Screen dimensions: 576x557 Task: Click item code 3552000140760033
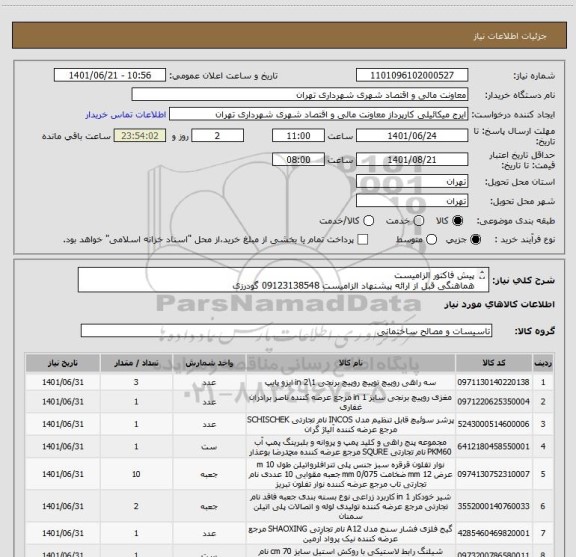(x=493, y=506)
